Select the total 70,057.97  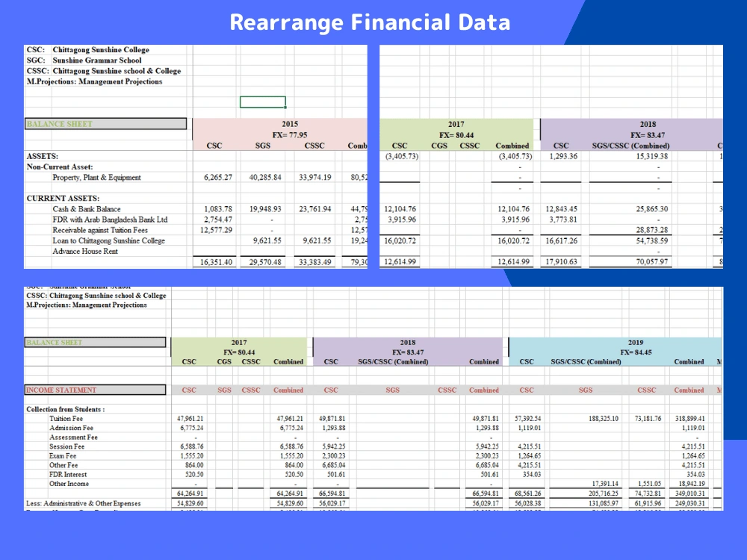pyautogui.click(x=651, y=262)
